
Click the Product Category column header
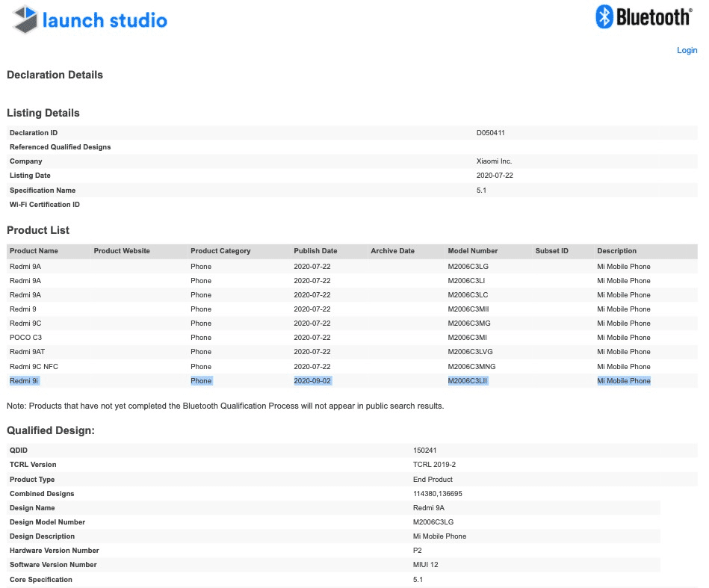tap(220, 250)
